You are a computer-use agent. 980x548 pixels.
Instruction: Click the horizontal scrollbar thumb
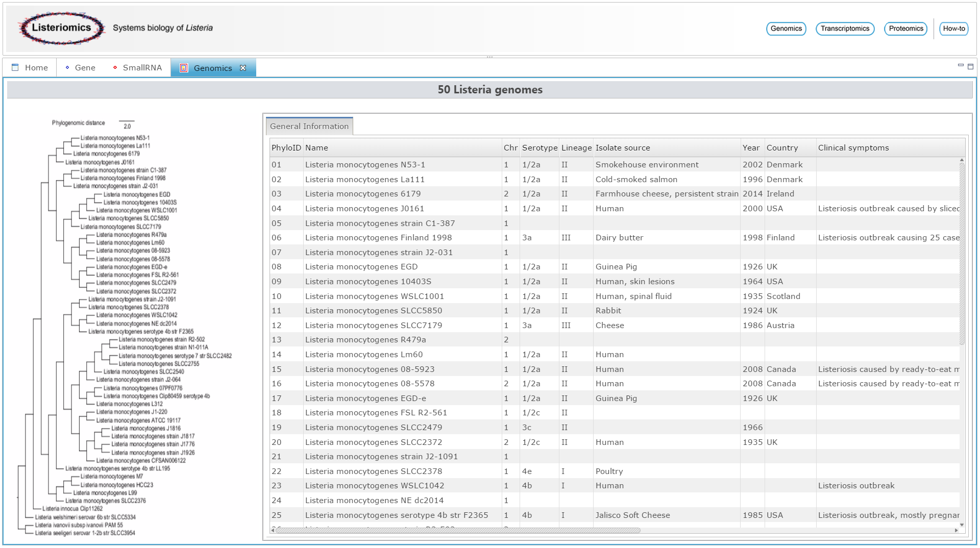click(457, 530)
